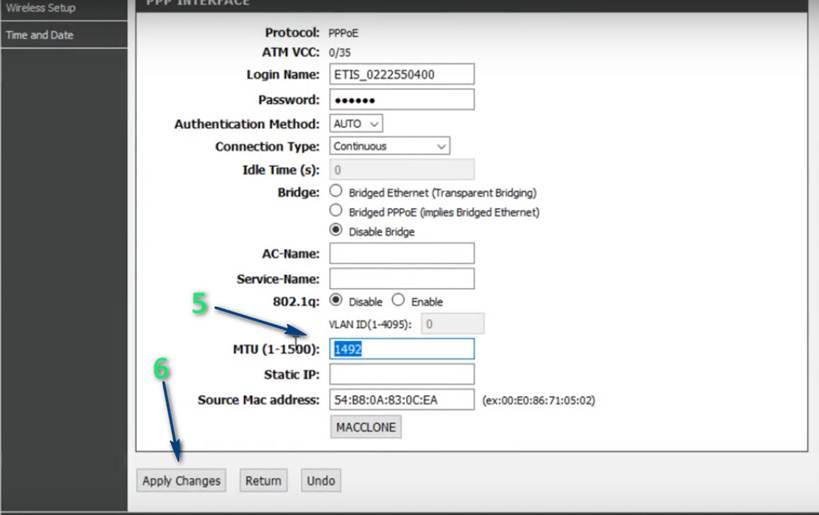Click the Static IP input field

tap(402, 374)
